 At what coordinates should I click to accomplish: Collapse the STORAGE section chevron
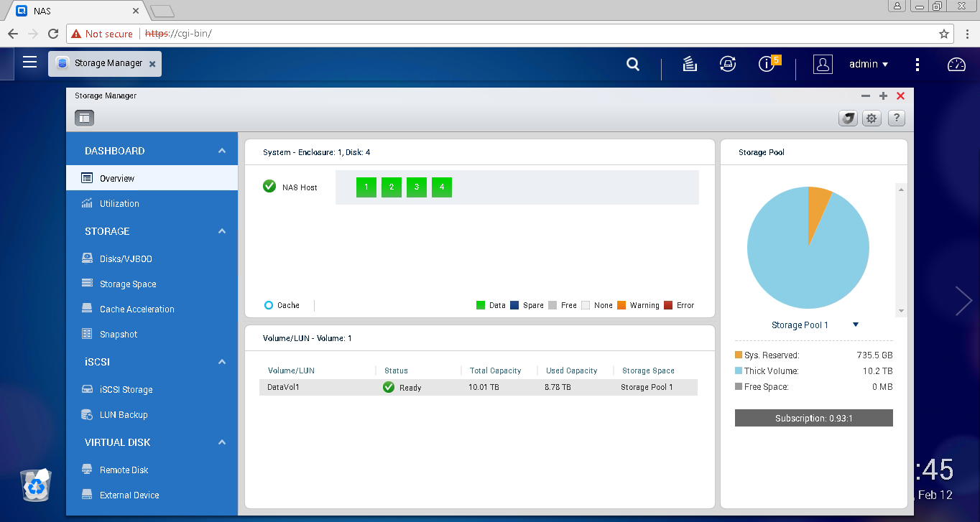tap(222, 231)
